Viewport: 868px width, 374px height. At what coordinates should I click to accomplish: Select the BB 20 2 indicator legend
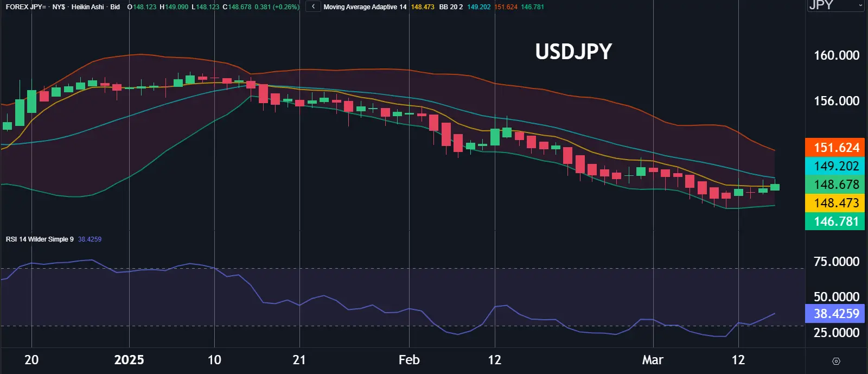[x=451, y=7]
